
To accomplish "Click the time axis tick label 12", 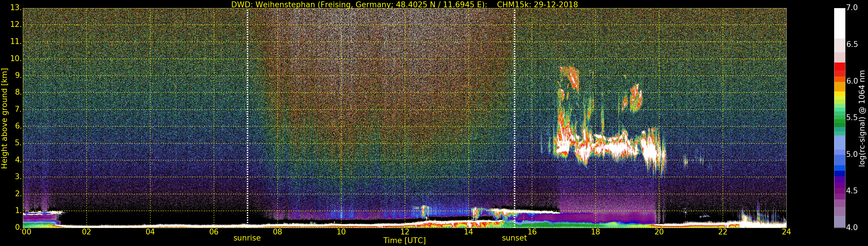I will pyautogui.click(x=405, y=232).
